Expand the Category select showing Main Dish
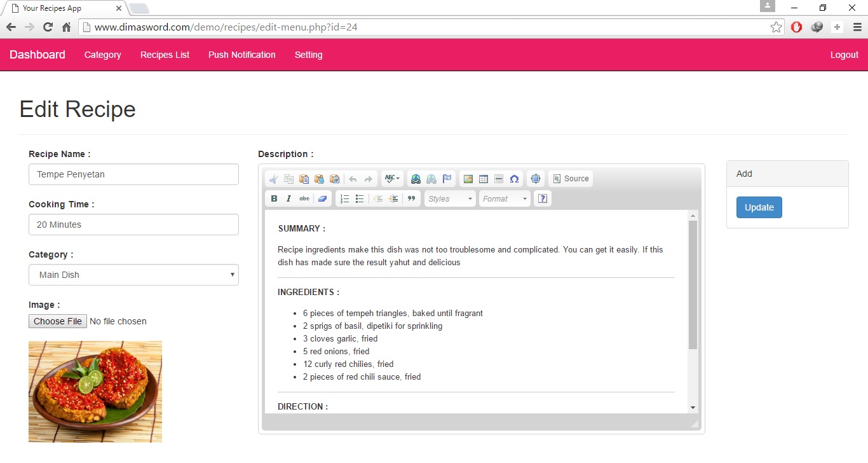The width and height of the screenshot is (868, 463). (x=133, y=275)
